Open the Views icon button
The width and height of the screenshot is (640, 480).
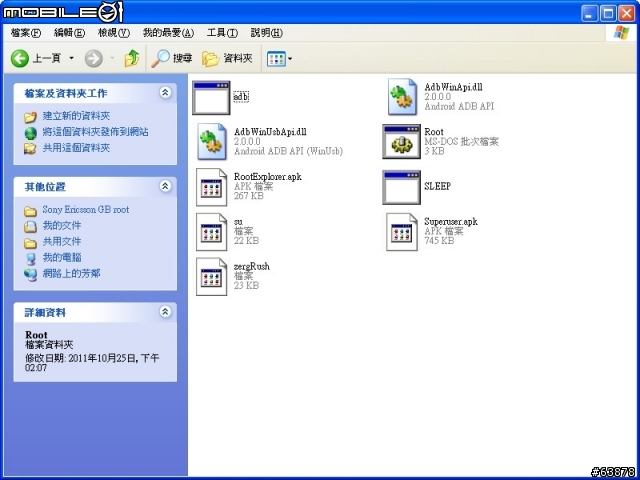(x=276, y=59)
